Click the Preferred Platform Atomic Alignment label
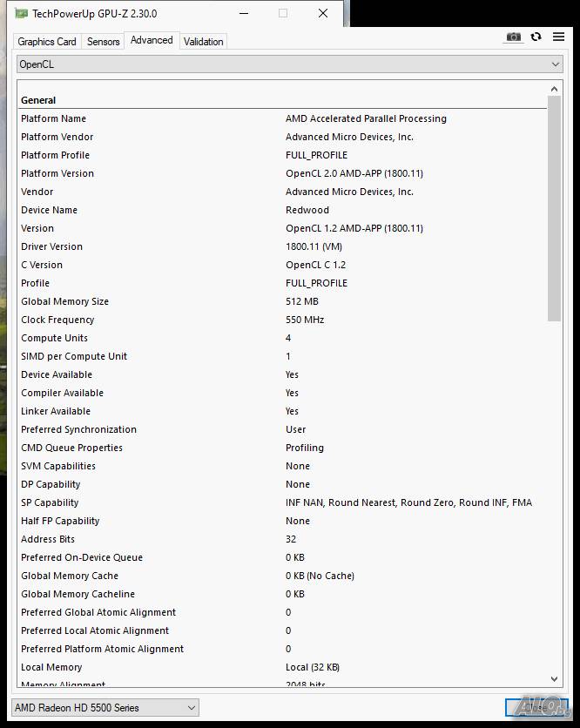 [102, 649]
